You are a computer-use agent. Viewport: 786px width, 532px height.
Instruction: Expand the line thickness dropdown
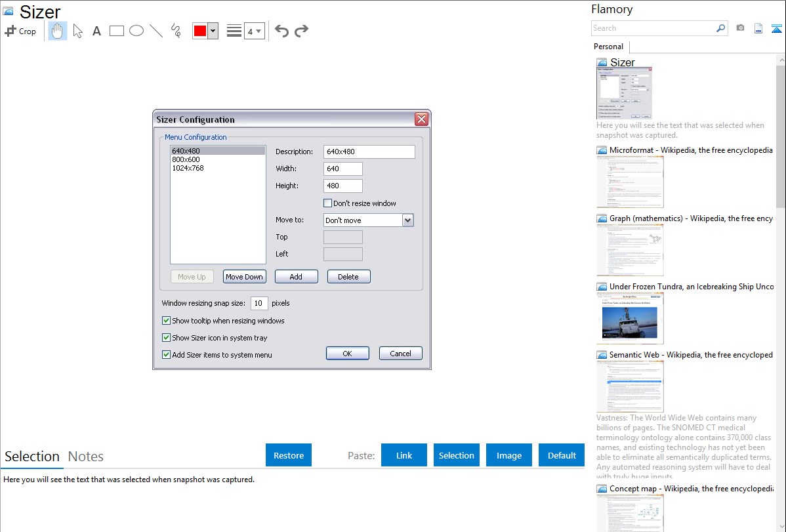point(255,31)
